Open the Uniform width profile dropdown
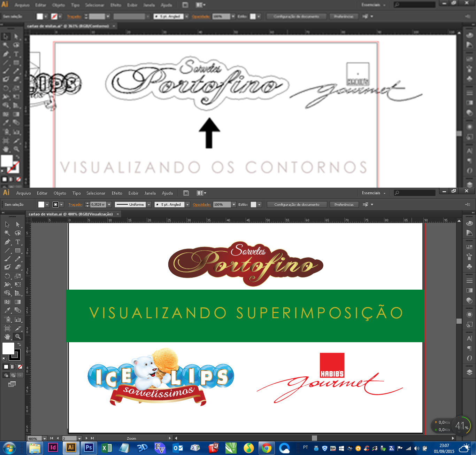Viewport: 476px width, 455px height. pyautogui.click(x=149, y=205)
